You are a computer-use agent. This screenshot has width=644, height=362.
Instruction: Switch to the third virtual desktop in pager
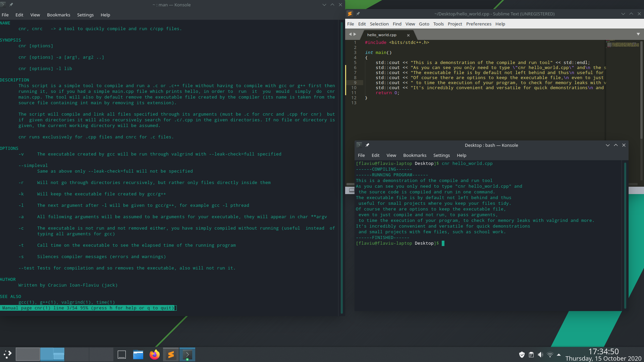[77, 354]
